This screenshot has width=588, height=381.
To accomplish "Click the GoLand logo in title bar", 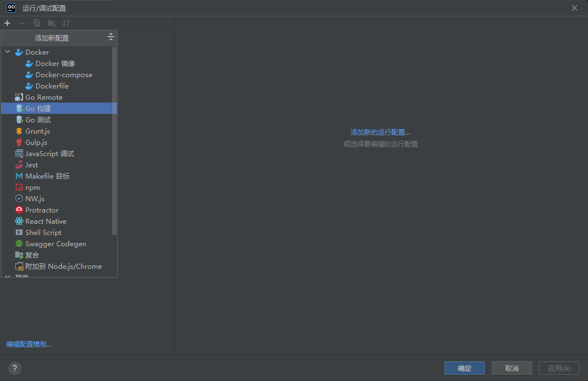I will (x=12, y=8).
